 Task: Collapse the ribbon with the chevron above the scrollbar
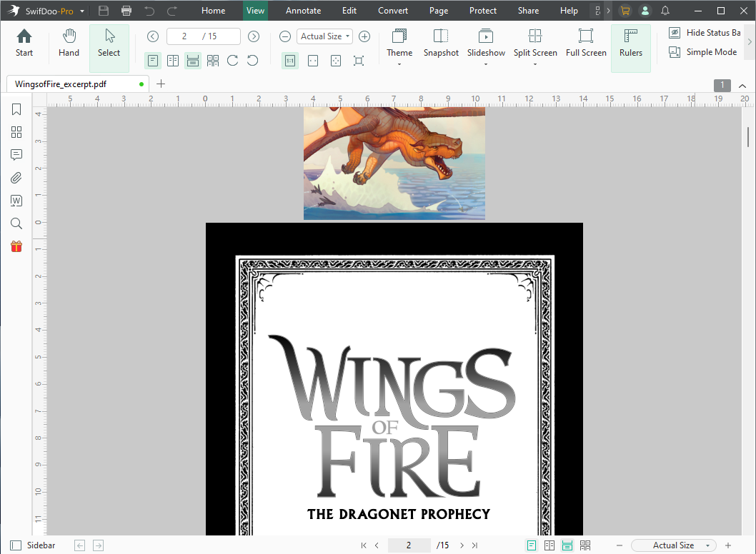coord(742,86)
